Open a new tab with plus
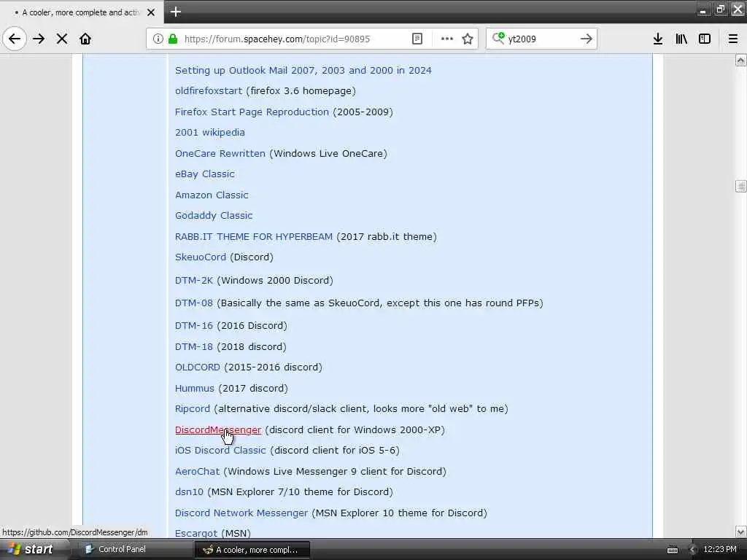Image resolution: width=747 pixels, height=560 pixels. (x=176, y=12)
